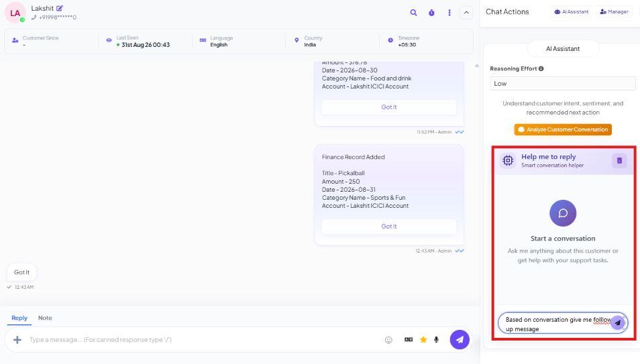The width and height of the screenshot is (640, 364).
Task: Click the phone number +91998******0
Action: tap(58, 17)
